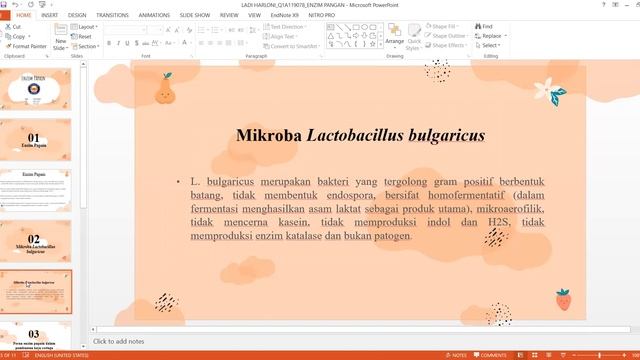Viewport: 640px width, 360px height.
Task: Click the slide title 'Mikroba Lactobacillus bulgaricus'
Action: (361, 135)
